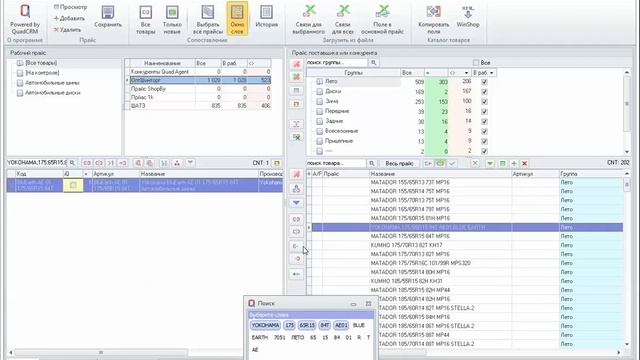This screenshot has width=640, height=360.
Task: Click orange icon next to CNT: 1
Action: (277, 163)
